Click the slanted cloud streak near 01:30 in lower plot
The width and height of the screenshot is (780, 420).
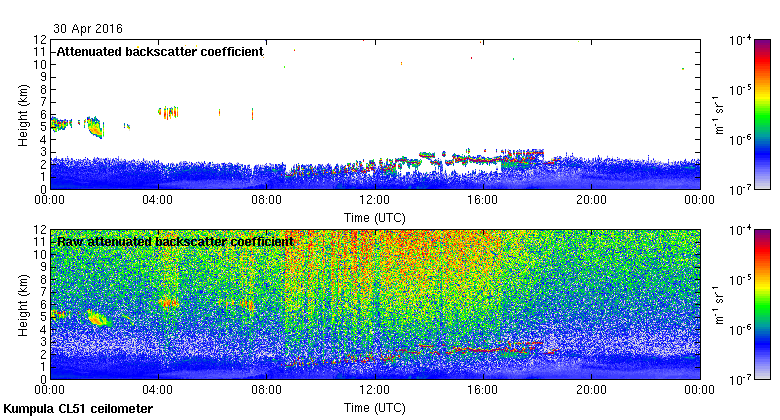click(98, 318)
